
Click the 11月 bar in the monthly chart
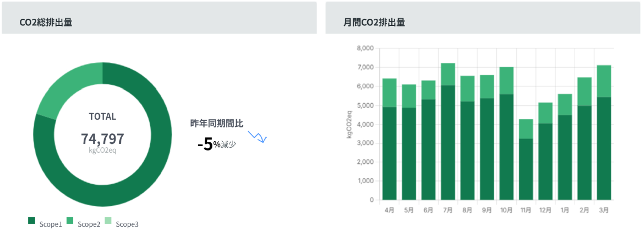coord(526,159)
